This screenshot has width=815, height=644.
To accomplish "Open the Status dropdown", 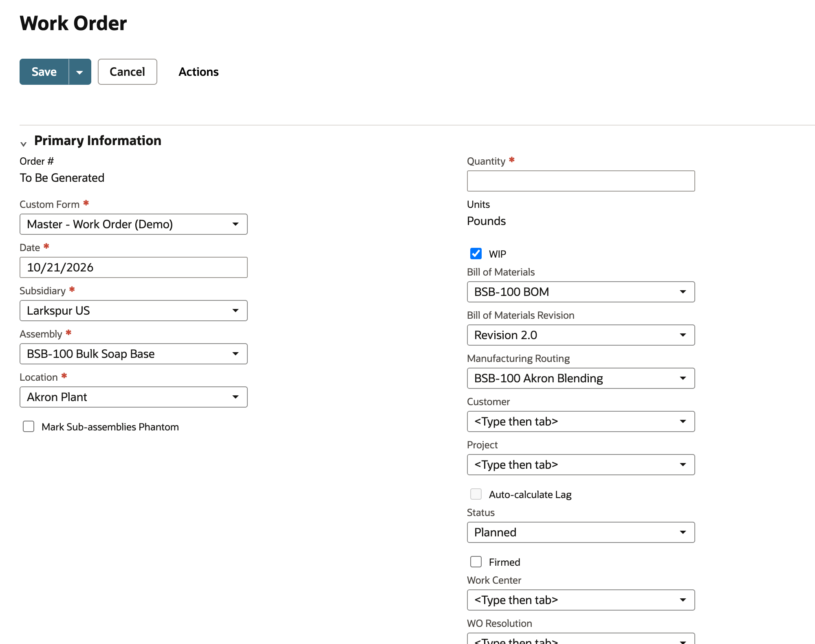I will (581, 532).
